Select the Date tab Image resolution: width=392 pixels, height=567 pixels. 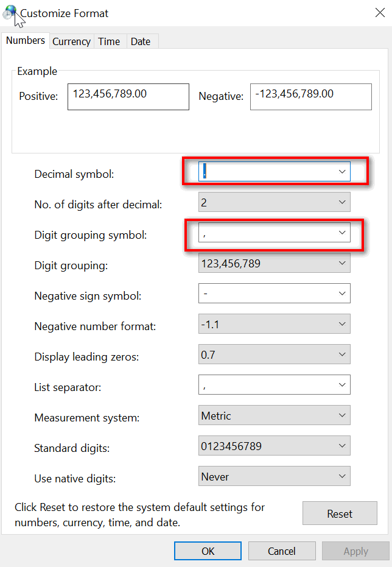point(141,41)
